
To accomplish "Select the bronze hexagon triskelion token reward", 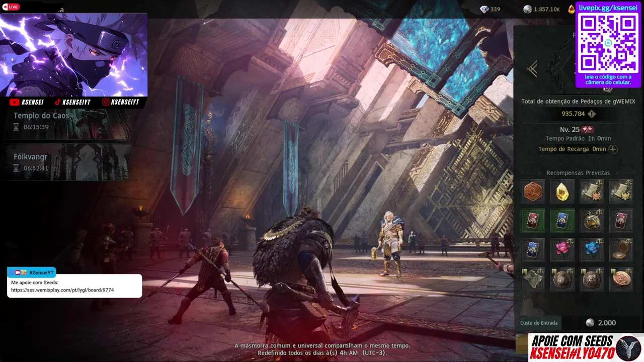I will click(533, 192).
